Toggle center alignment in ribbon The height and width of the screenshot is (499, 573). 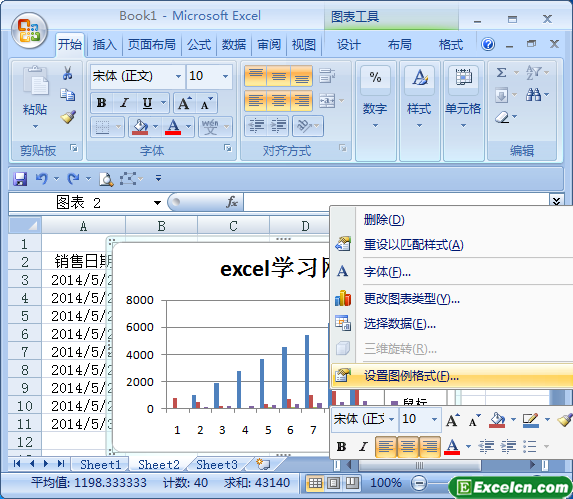coord(278,100)
